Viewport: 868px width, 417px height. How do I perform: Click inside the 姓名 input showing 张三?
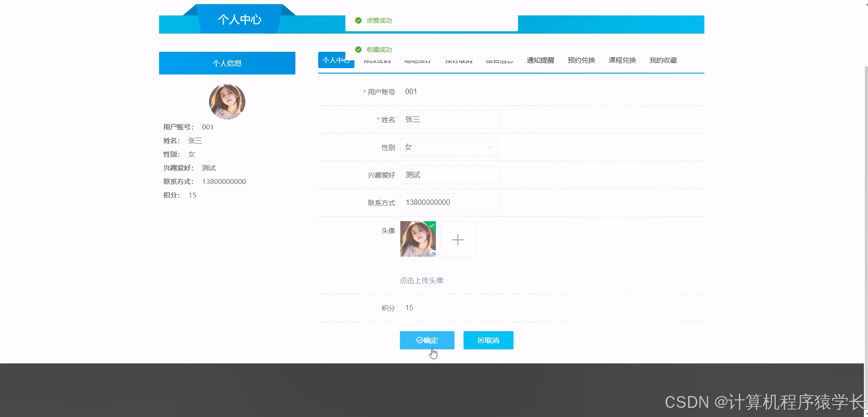[x=449, y=119]
